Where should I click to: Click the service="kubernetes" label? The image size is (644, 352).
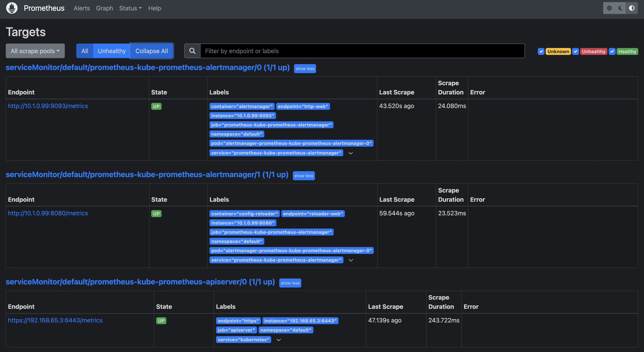click(x=243, y=340)
